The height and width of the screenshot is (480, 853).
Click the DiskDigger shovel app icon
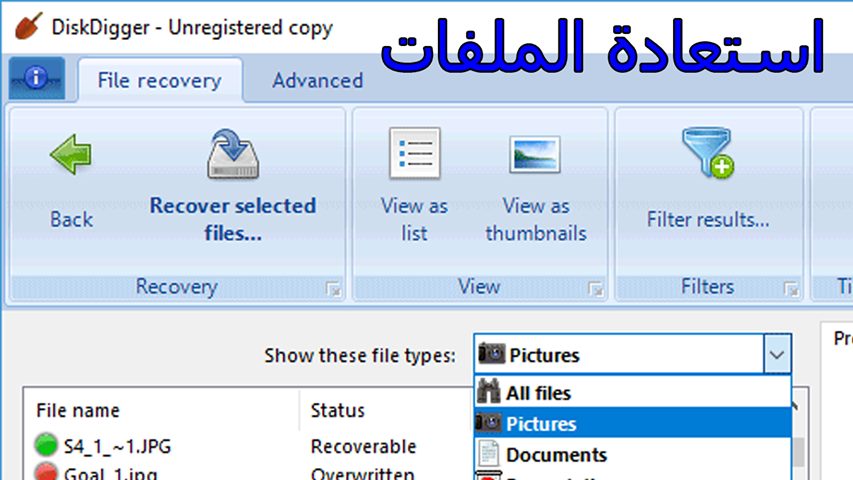(x=28, y=26)
